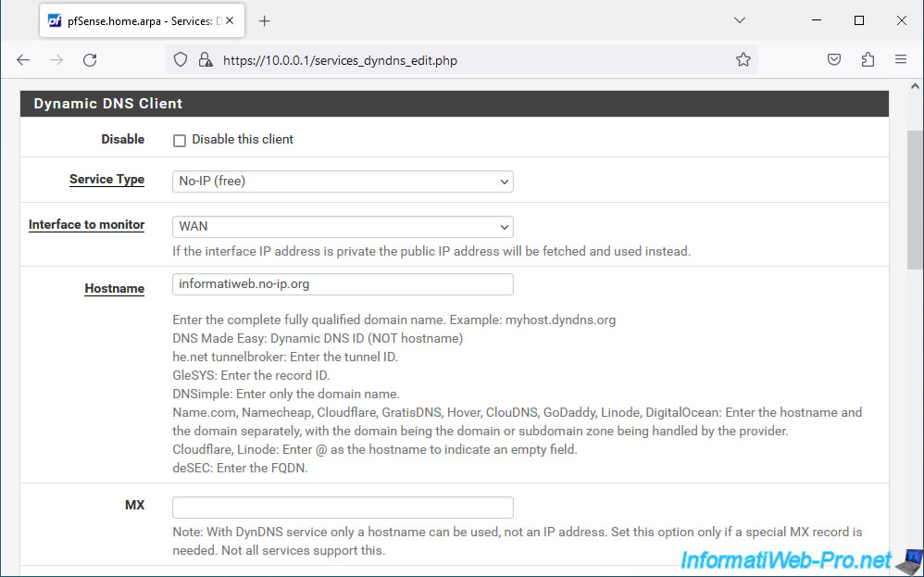Open the tracking protection shield icon
The height and width of the screenshot is (577, 924).
click(x=181, y=59)
